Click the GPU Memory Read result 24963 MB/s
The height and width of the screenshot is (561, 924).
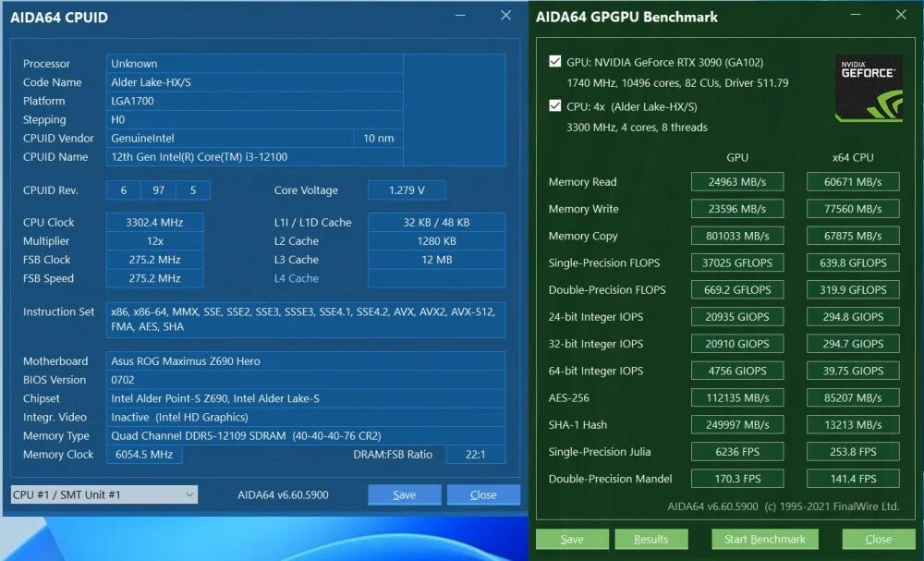pyautogui.click(x=737, y=181)
